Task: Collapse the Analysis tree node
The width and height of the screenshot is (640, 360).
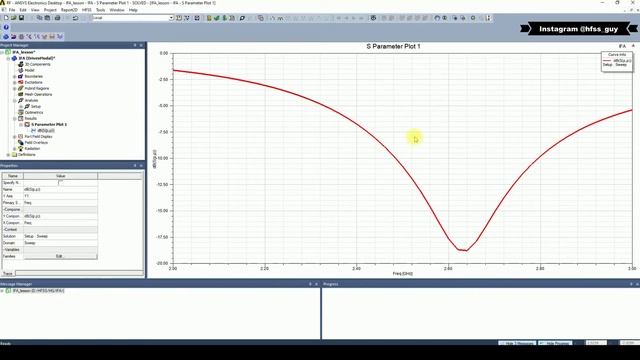Action: [x=15, y=100]
